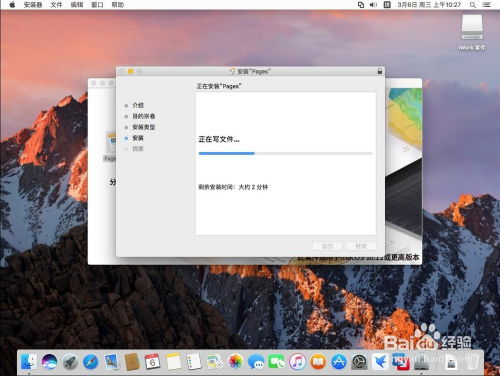Open the Installer drive icon in Dock
The image size is (500, 376).
click(421, 362)
